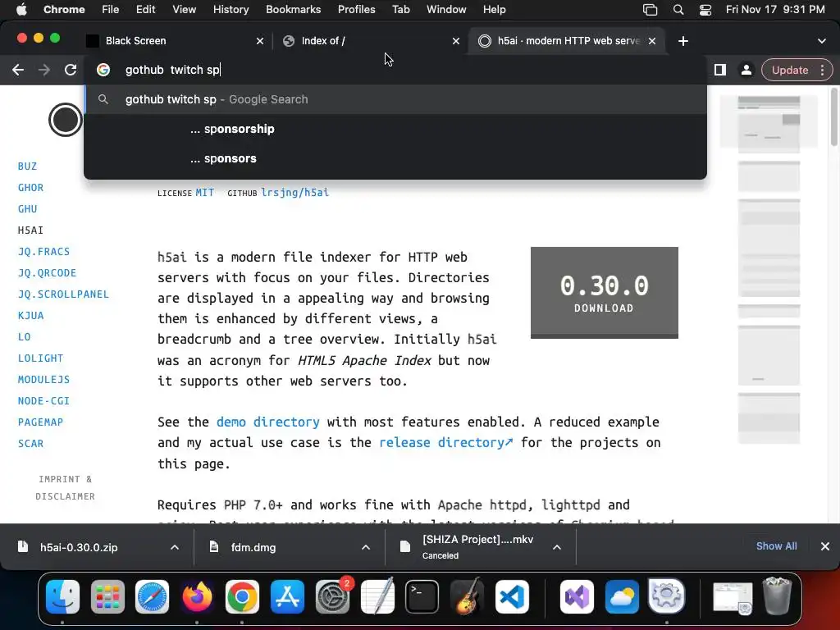
Task: Open the BUZ project link
Action: tap(27, 166)
